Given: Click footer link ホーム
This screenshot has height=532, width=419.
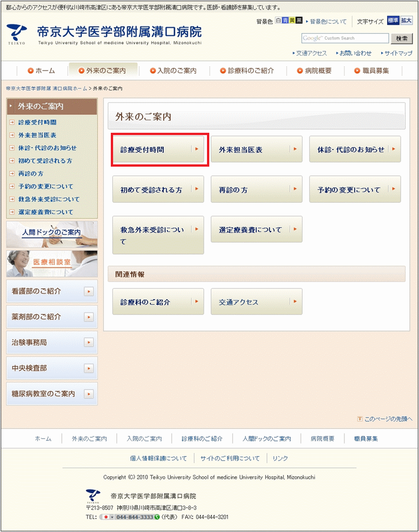Looking at the screenshot, I should (43, 439).
